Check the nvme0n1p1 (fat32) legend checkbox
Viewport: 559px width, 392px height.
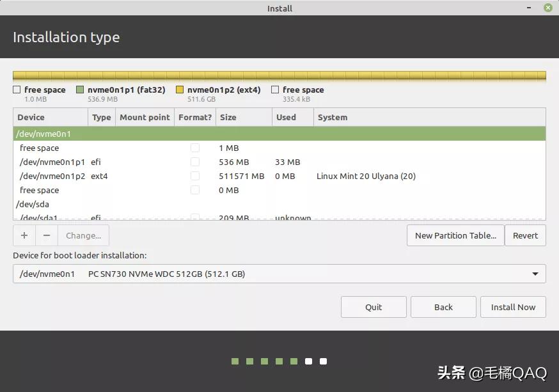(x=80, y=90)
